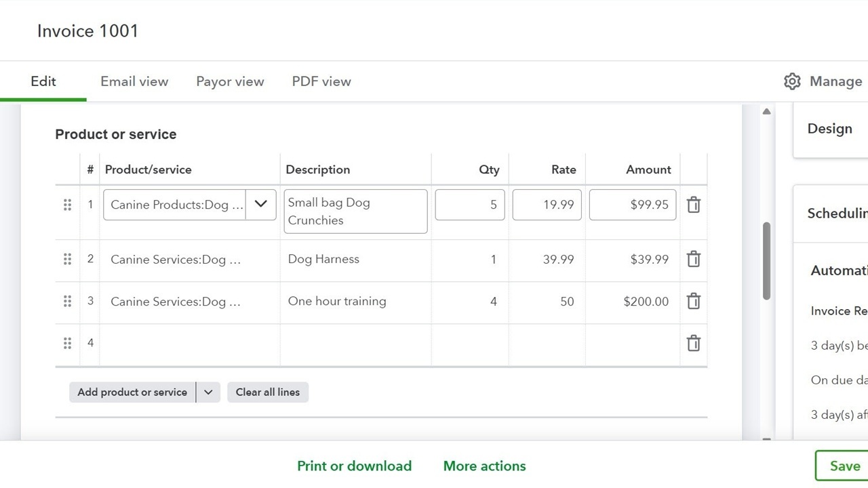868x488 pixels.
Task: Open the Canine Products dropdown on line 1
Action: click(x=260, y=204)
